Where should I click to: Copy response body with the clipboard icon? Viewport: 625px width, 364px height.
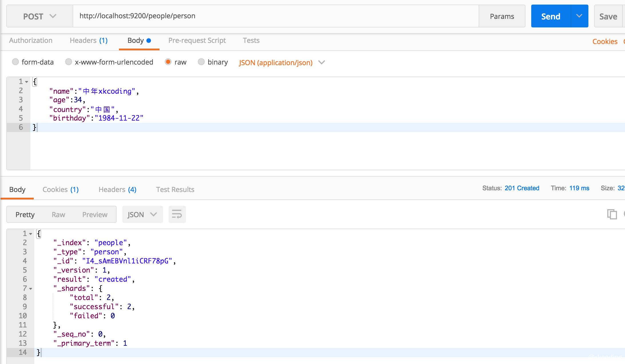click(612, 214)
